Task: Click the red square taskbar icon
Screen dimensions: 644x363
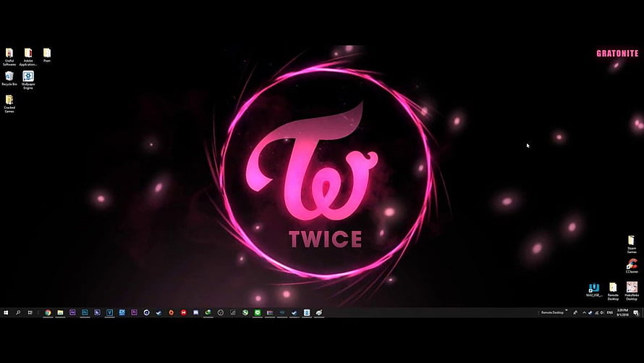Action: pyautogui.click(x=184, y=312)
